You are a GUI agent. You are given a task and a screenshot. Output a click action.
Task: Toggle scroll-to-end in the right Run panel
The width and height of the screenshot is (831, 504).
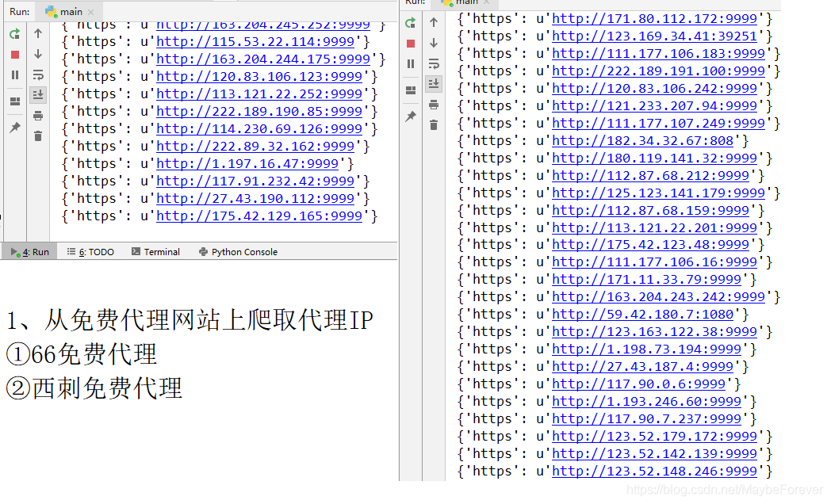434,84
